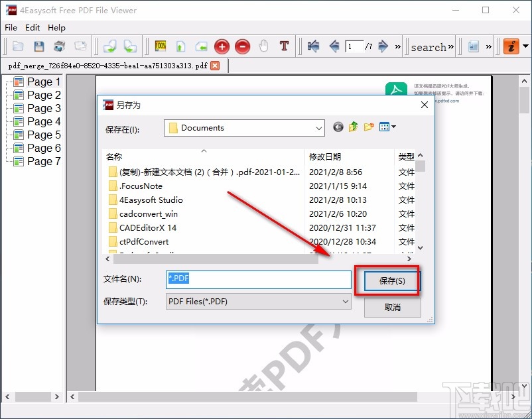Screen dimensions: 532x419
Task: Select the zoom out tool
Action: [242, 46]
